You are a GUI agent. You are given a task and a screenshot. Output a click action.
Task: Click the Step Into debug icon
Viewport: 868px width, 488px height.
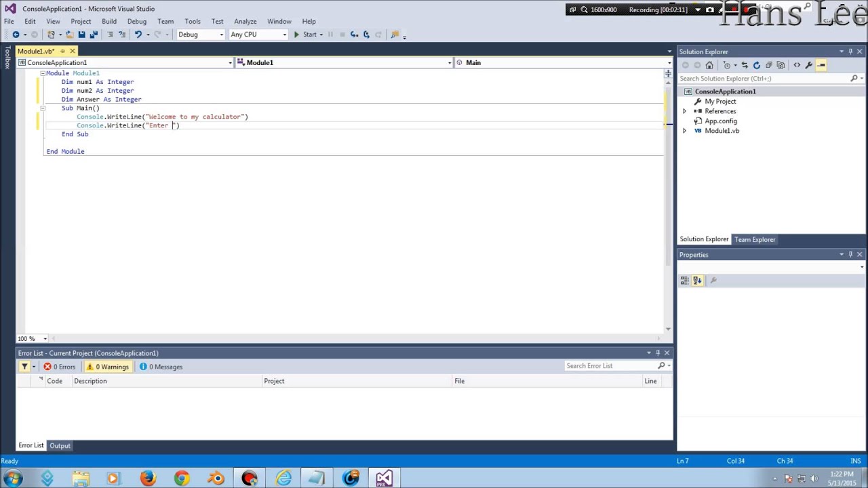pyautogui.click(x=354, y=35)
